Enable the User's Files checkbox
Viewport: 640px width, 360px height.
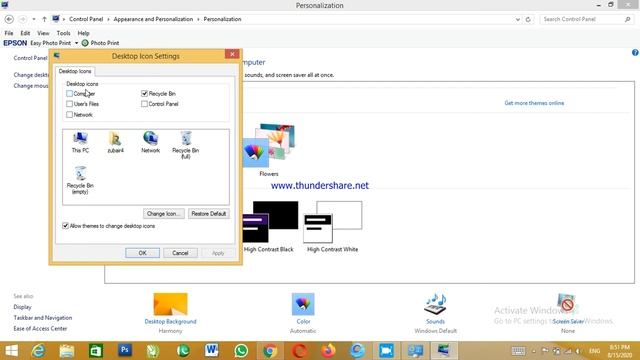[69, 104]
